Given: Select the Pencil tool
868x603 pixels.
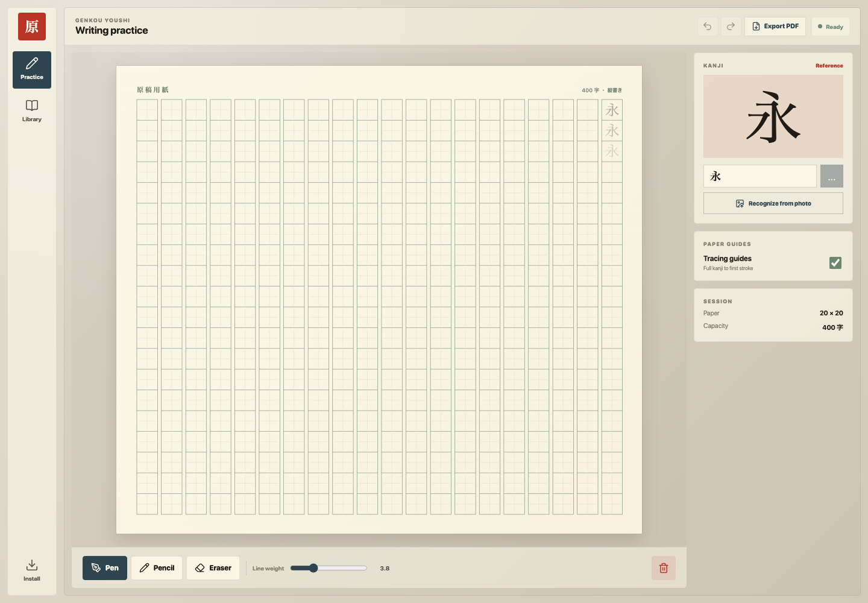Looking at the screenshot, I should (157, 568).
